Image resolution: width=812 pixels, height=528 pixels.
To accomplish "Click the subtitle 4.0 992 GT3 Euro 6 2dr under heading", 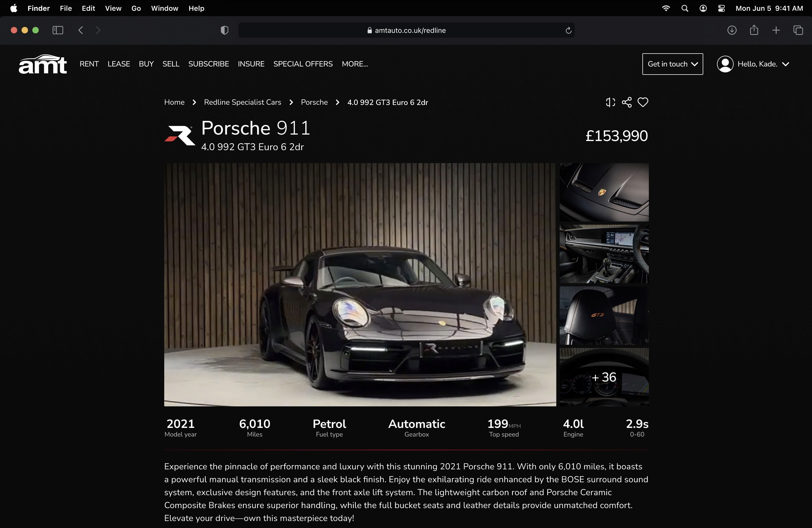I will pos(253,147).
